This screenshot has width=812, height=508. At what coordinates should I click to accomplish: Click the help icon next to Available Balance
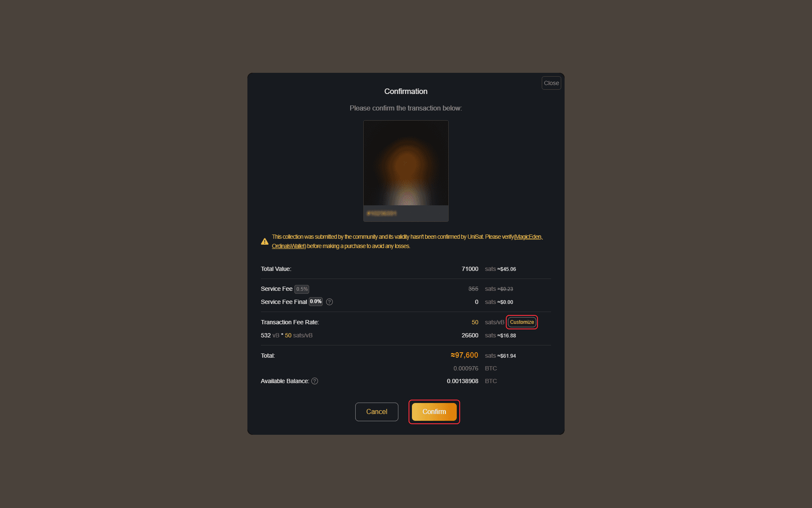315,381
